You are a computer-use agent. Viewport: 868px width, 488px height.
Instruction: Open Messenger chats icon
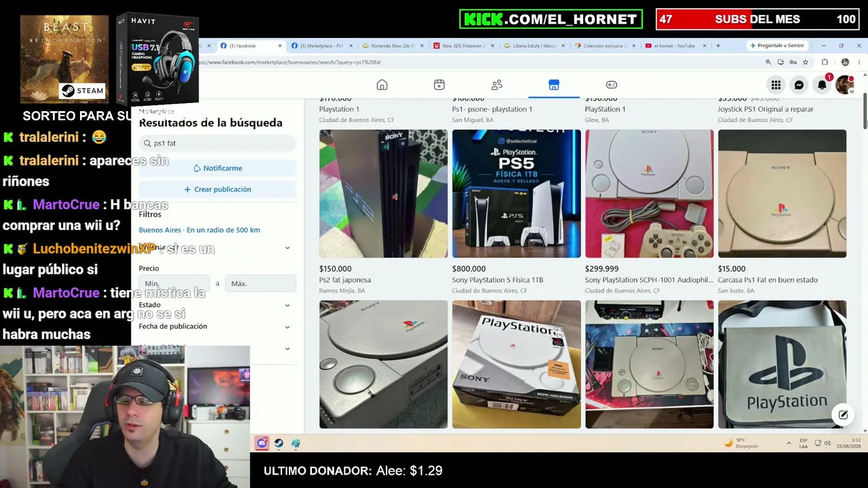click(x=799, y=85)
